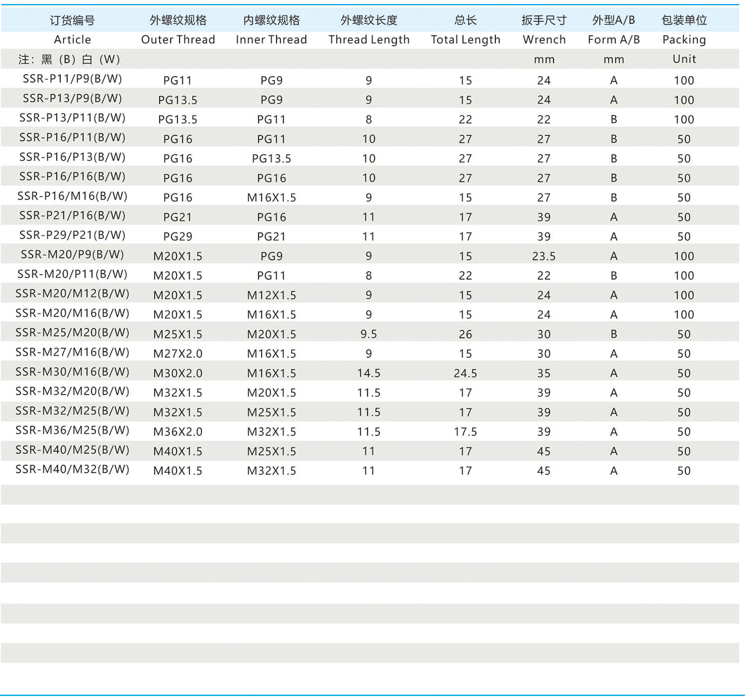Viewport: 746px width, 700px height.
Task: Select the 9.5 thread length cell
Action: coord(369,334)
